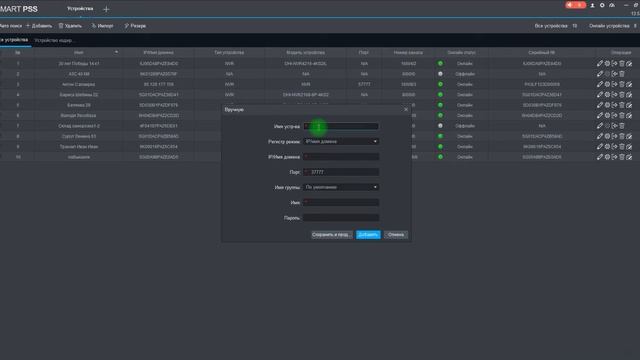
Task: Click the Онлайн устройства counter at top right
Action: 612,26
